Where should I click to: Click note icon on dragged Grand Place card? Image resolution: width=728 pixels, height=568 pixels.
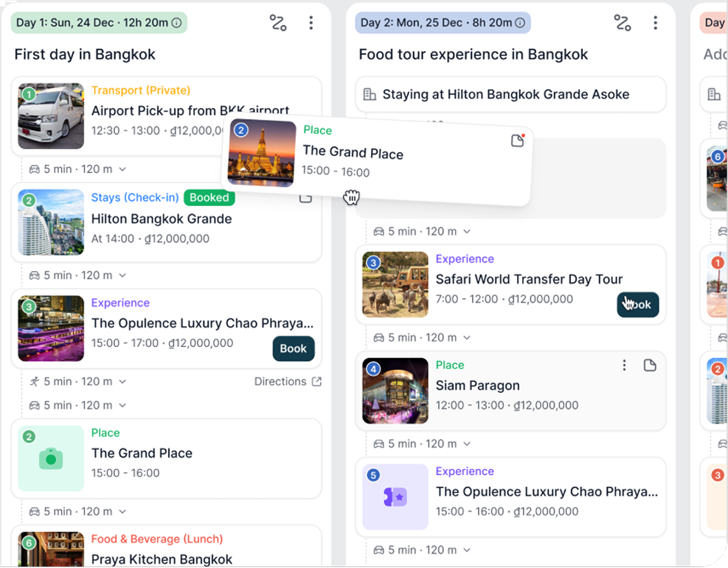(x=517, y=141)
